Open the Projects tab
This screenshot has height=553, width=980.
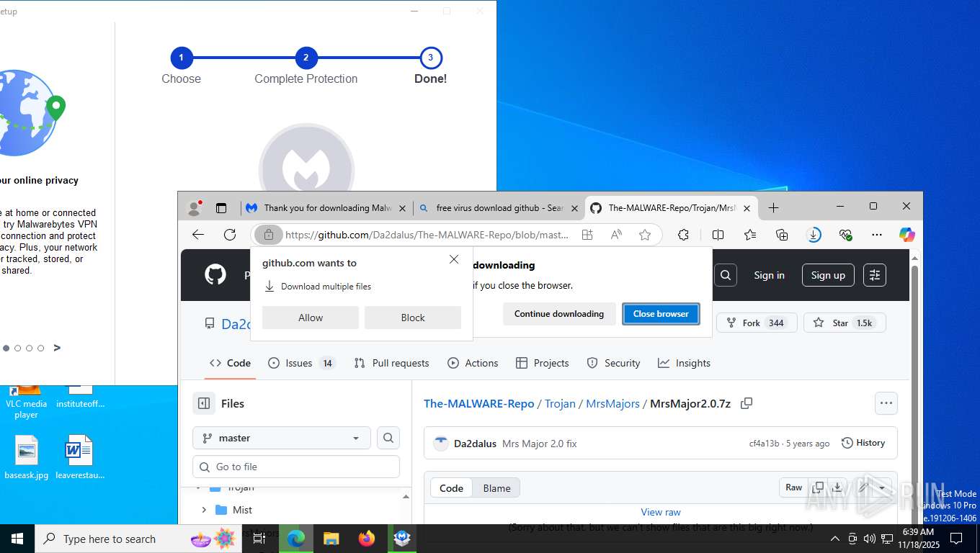tap(543, 363)
